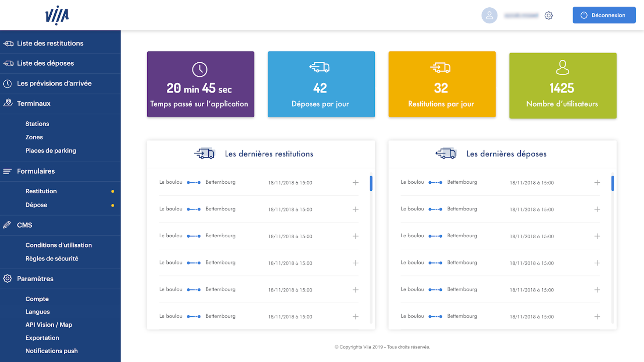Click the clock icon for Les prévisions d'arrivée

pos(7,84)
